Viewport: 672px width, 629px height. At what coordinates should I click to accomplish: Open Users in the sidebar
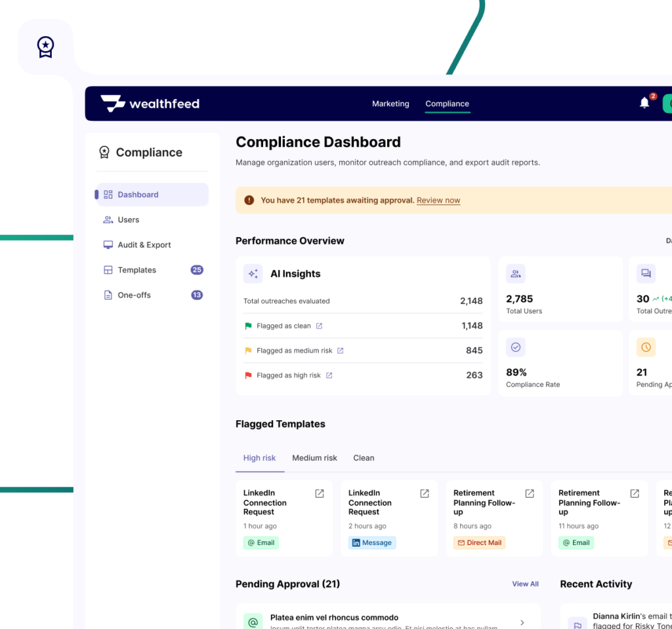coord(129,220)
